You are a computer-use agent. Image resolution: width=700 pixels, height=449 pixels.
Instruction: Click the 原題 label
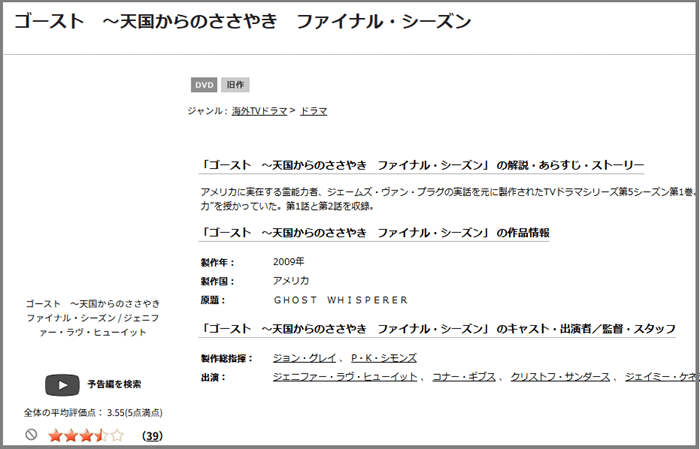(x=213, y=300)
